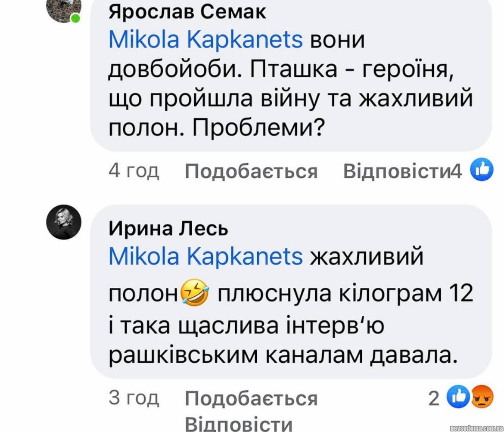Open Ирина Лесь's profile avatar
Image resolution: width=504 pixels, height=432 pixels.
pos(64,221)
